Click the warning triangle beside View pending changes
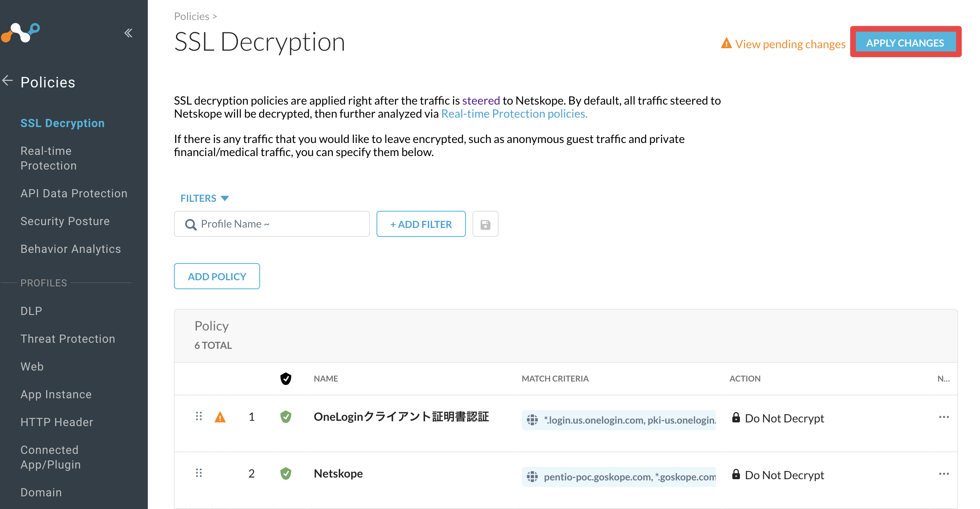The height and width of the screenshot is (509, 980). click(726, 43)
